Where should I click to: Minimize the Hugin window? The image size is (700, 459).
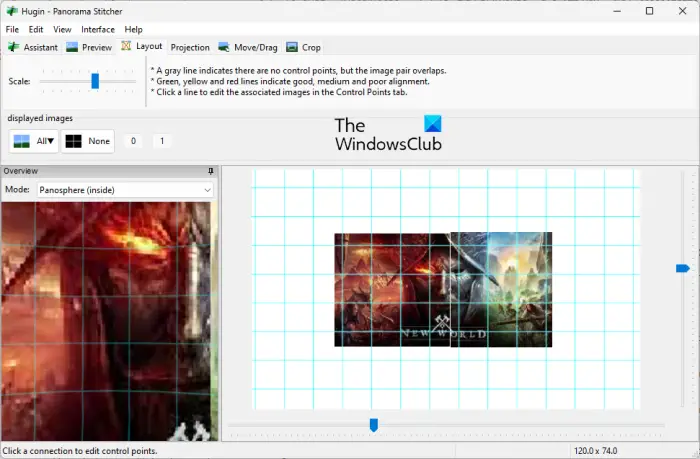(617, 11)
